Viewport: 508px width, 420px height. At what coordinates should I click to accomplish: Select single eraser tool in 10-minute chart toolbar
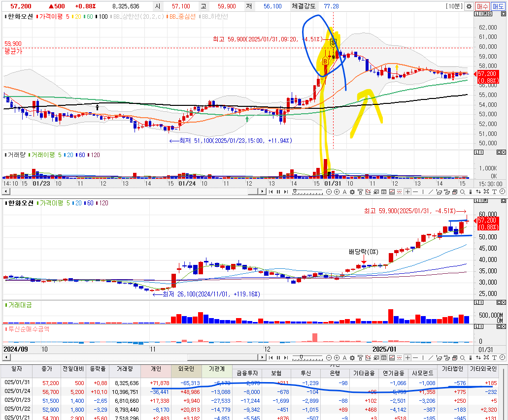point(439,192)
